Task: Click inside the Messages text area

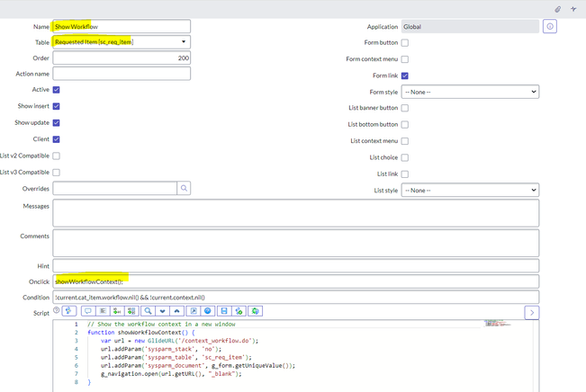Action: click(x=295, y=213)
